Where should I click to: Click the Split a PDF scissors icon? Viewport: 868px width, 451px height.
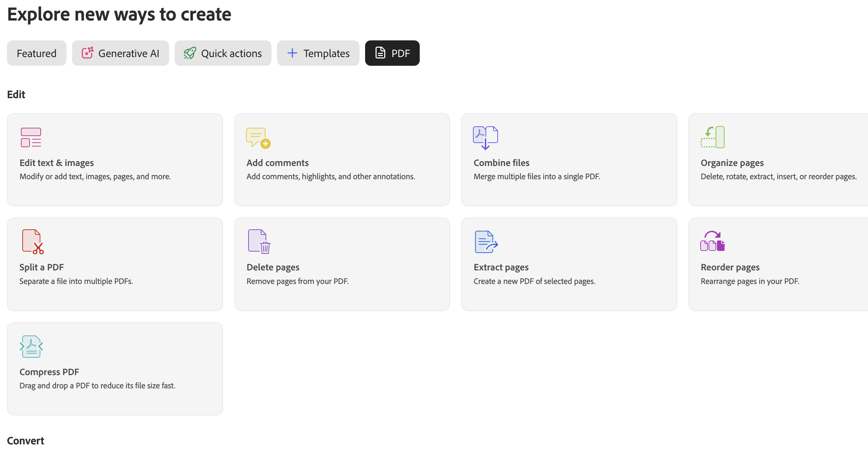pyautogui.click(x=33, y=242)
